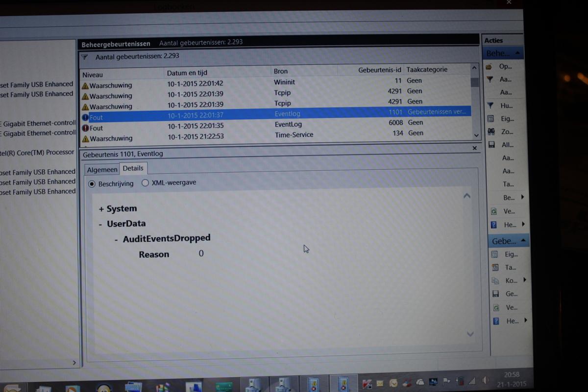Click the error icon on the 6008 row
588x392 pixels.
85,128
